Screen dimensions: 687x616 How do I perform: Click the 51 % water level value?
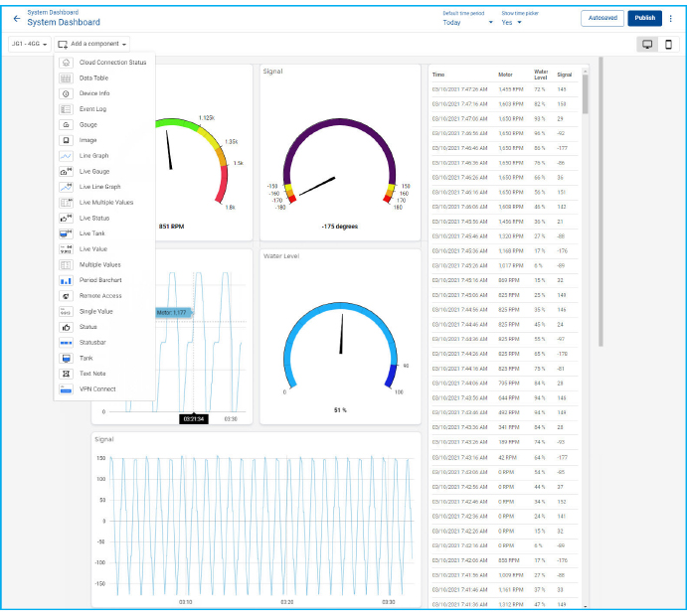(340, 410)
